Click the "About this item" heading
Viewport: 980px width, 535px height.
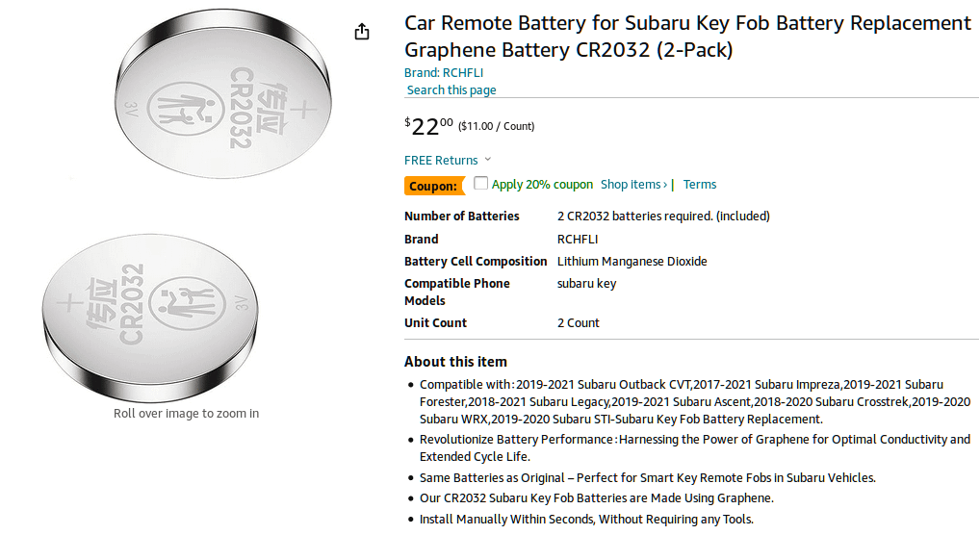coord(455,362)
